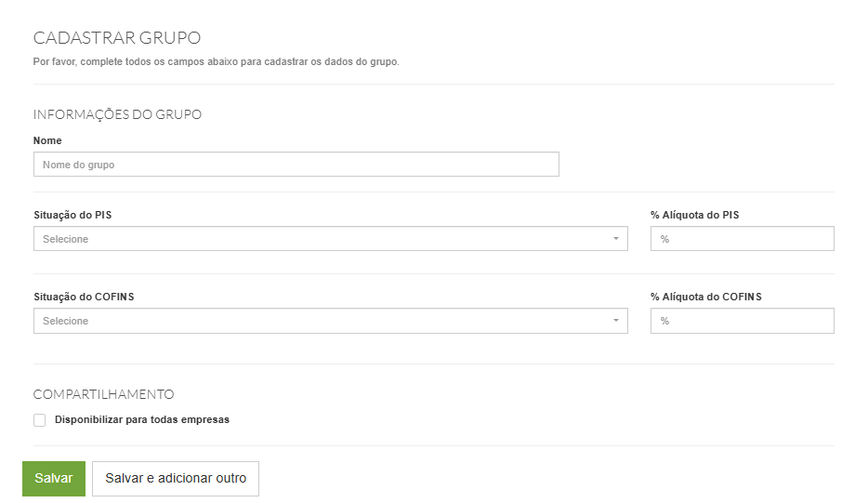Click the Situação do COFINS label
The width and height of the screenshot is (868, 503).
(83, 297)
